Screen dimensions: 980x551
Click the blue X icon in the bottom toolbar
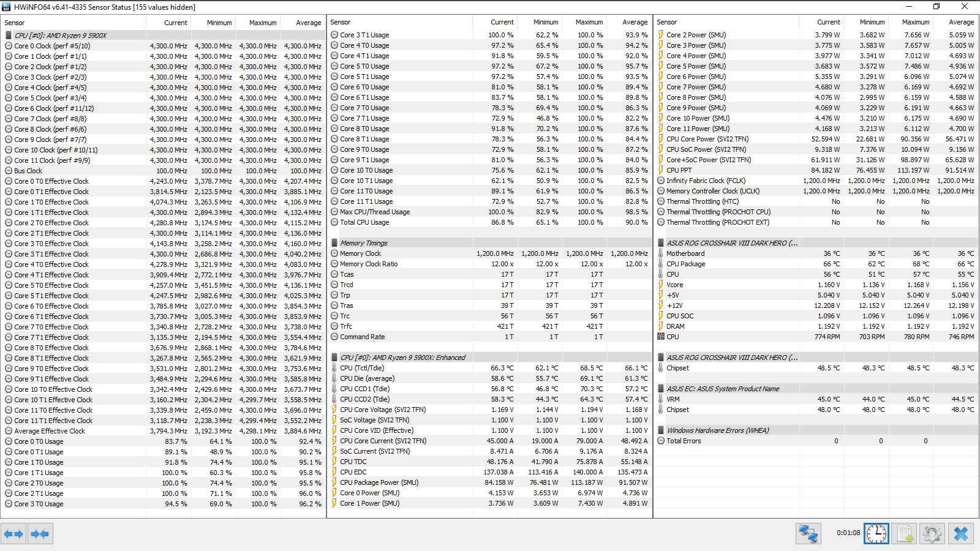(x=961, y=534)
